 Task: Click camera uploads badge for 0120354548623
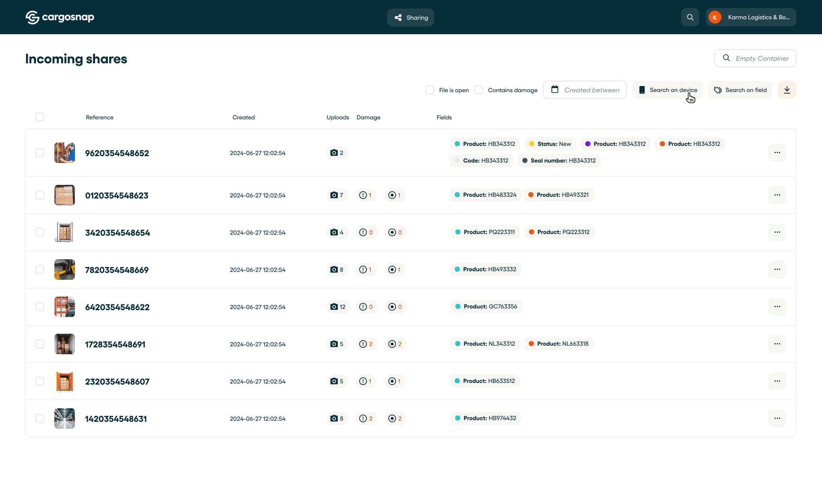(337, 195)
